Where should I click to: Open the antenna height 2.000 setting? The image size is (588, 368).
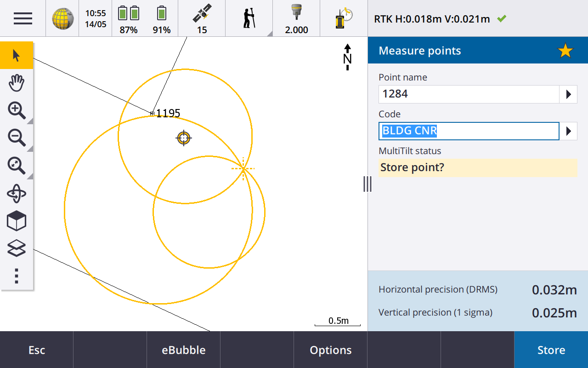pyautogui.click(x=296, y=18)
